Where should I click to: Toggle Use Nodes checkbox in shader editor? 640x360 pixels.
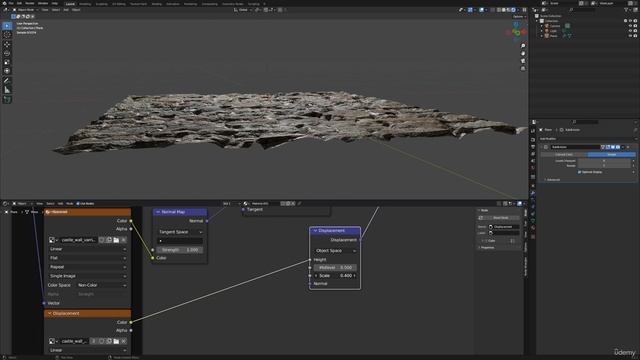(78, 203)
